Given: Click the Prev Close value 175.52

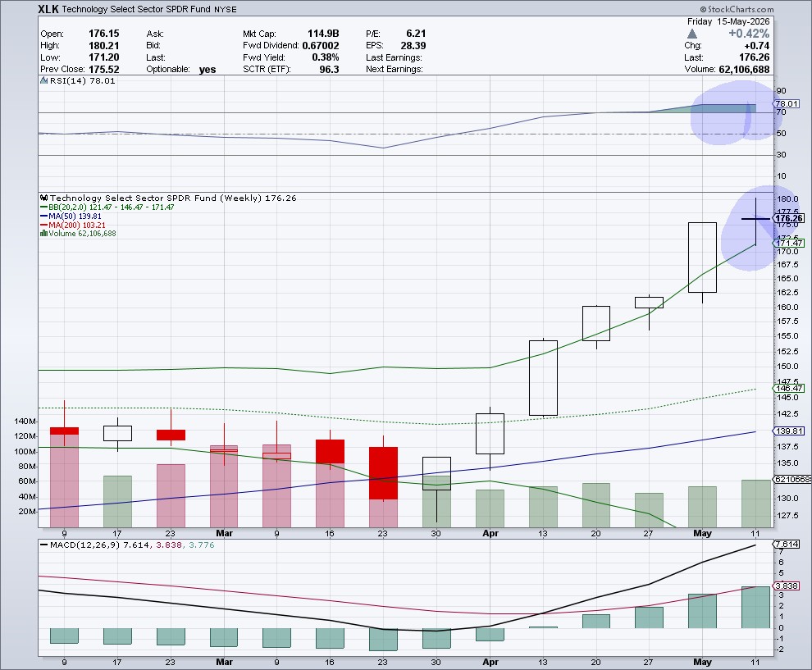Looking at the screenshot, I should 103,69.
